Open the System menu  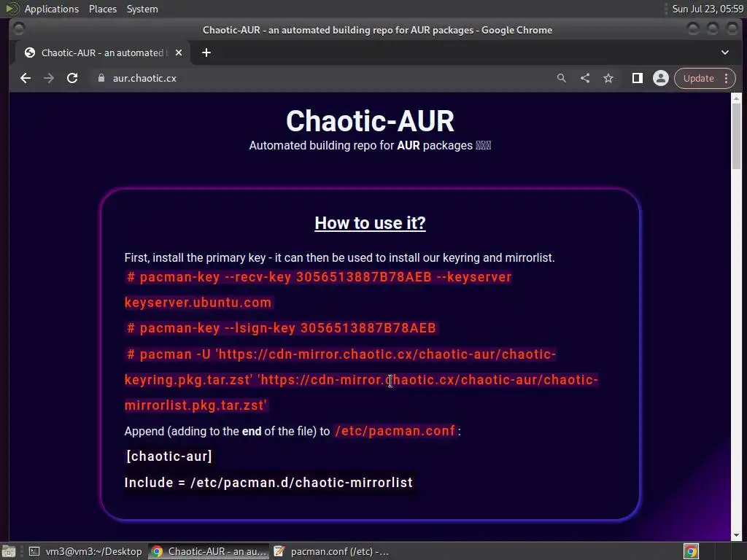(x=142, y=9)
